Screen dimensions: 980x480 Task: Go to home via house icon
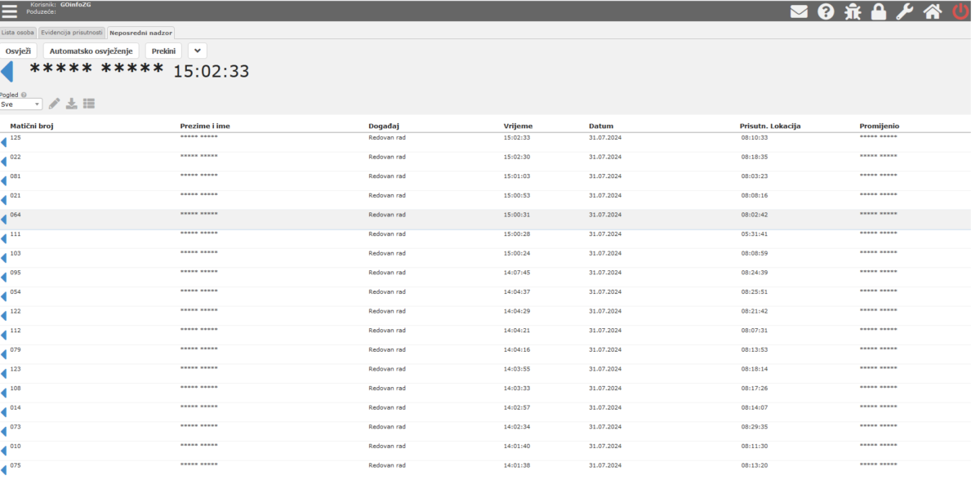tap(932, 11)
